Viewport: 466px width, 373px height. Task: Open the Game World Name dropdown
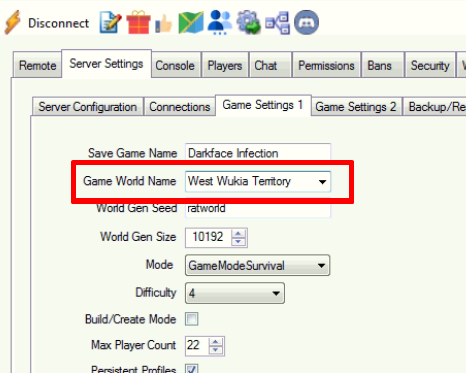point(258,181)
